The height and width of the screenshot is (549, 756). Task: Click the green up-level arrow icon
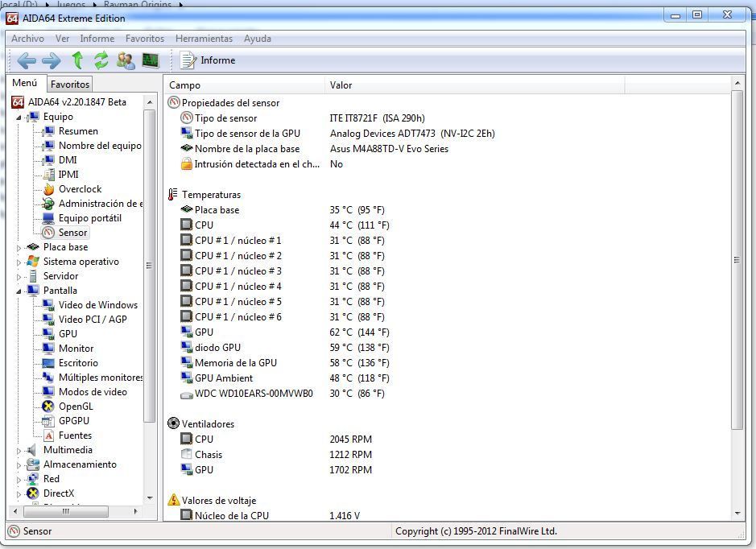pos(77,60)
